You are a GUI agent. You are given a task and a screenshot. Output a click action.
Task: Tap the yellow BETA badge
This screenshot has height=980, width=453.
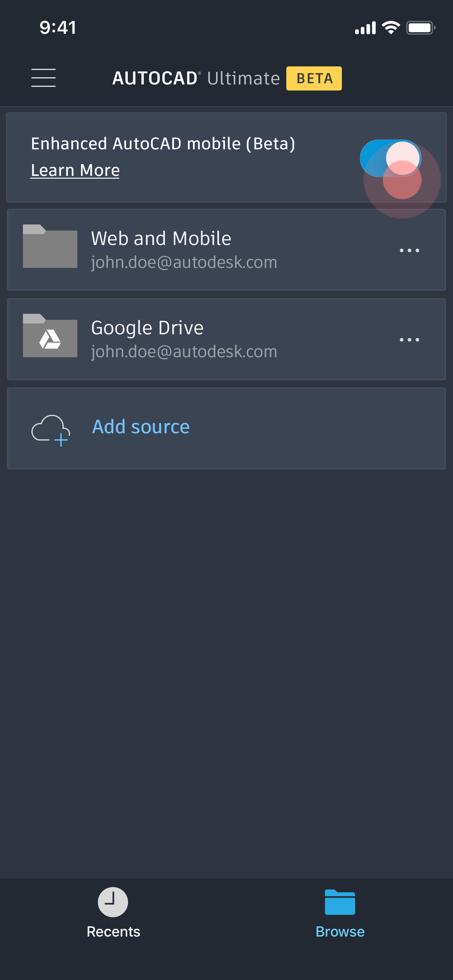(x=314, y=78)
